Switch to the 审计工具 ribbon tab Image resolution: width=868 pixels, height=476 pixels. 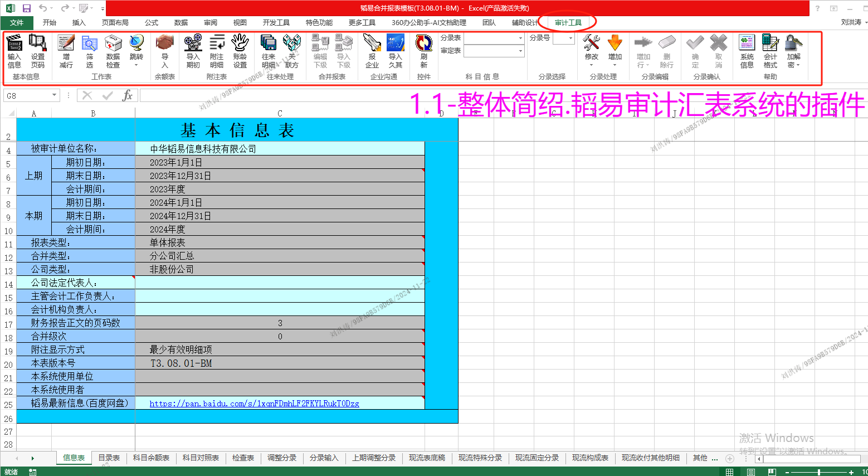pyautogui.click(x=568, y=23)
